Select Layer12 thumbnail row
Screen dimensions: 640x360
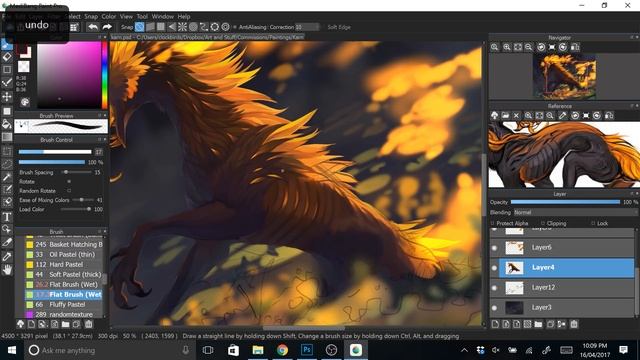(562, 288)
